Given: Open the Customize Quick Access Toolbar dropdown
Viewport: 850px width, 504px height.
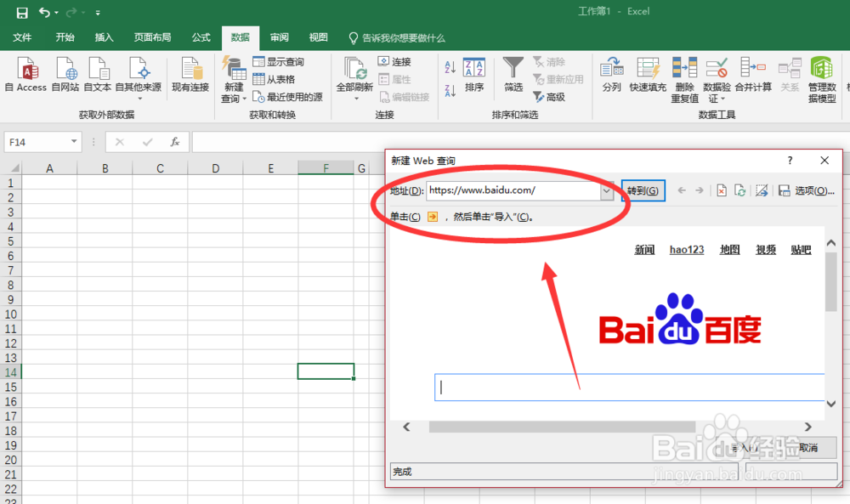Looking at the screenshot, I should [x=98, y=13].
